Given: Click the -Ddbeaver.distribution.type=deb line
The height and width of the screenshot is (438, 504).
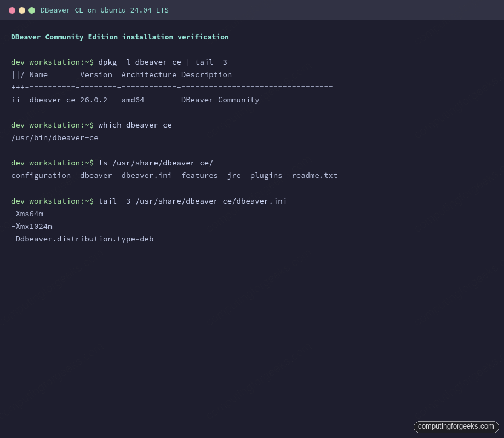Looking at the screenshot, I should [82, 239].
